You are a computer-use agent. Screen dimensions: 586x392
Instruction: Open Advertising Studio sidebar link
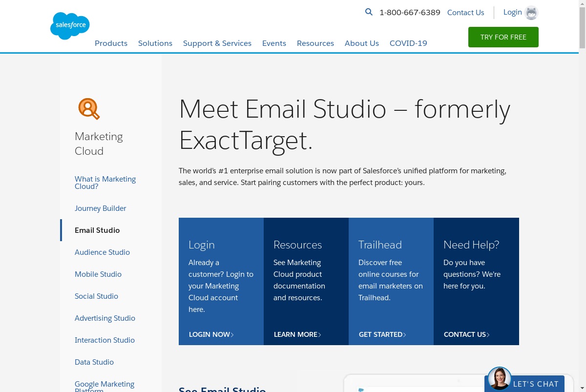pyautogui.click(x=105, y=318)
